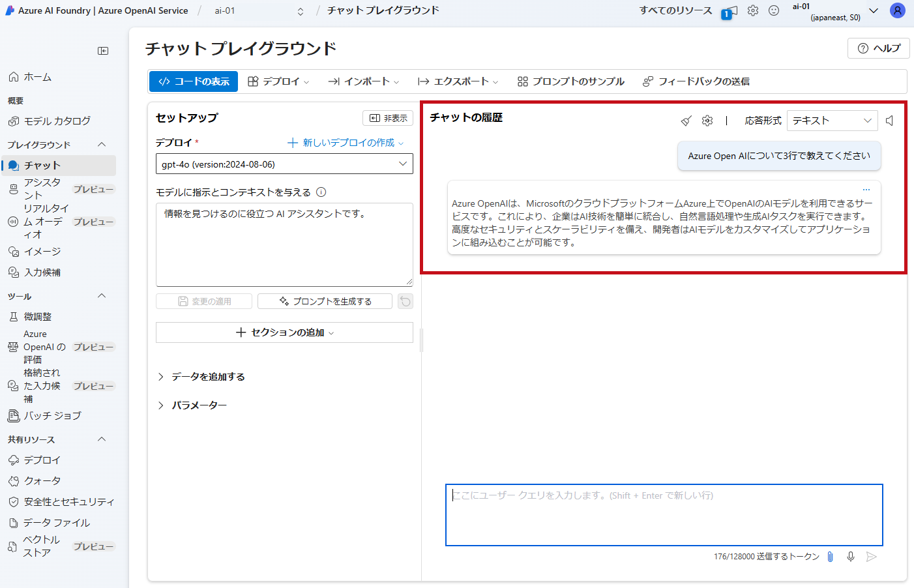Click the user query input box

click(x=664, y=515)
